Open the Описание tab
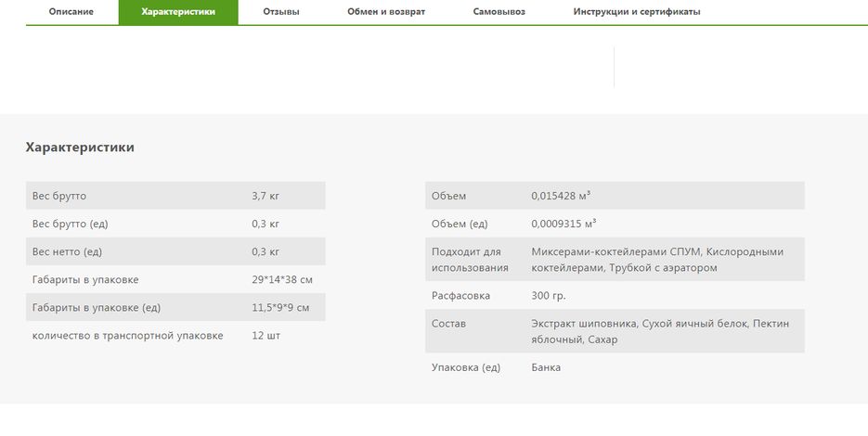This screenshot has height=436, width=868. pos(71,12)
